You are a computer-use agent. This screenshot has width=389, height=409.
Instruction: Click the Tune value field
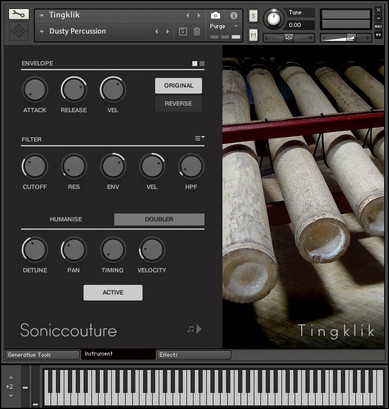click(x=301, y=25)
